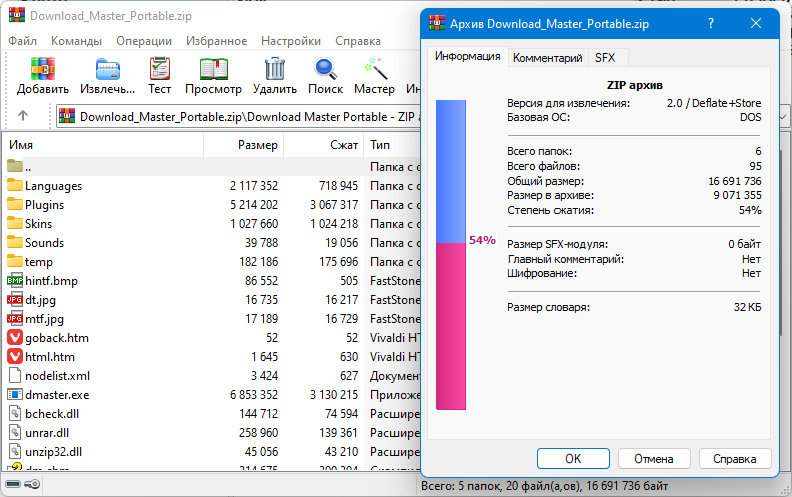792x497 pixels.
Task: Click dmaster.exe size 6 853 352
Action: point(254,394)
